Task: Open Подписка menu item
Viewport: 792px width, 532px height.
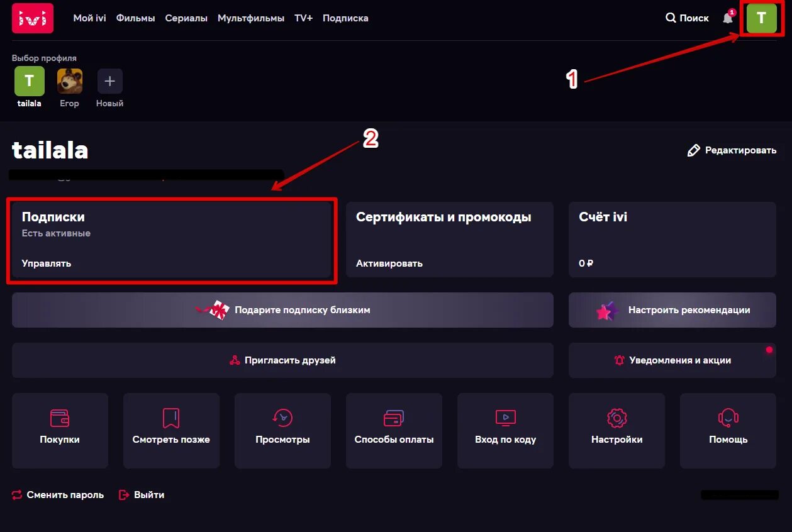Action: click(345, 18)
